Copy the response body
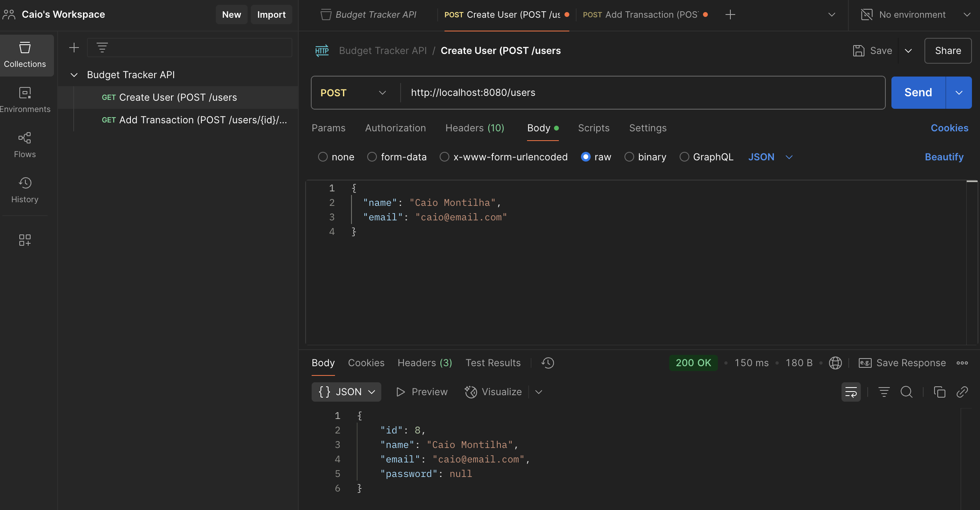Screen dimensions: 980x510 (940, 392)
